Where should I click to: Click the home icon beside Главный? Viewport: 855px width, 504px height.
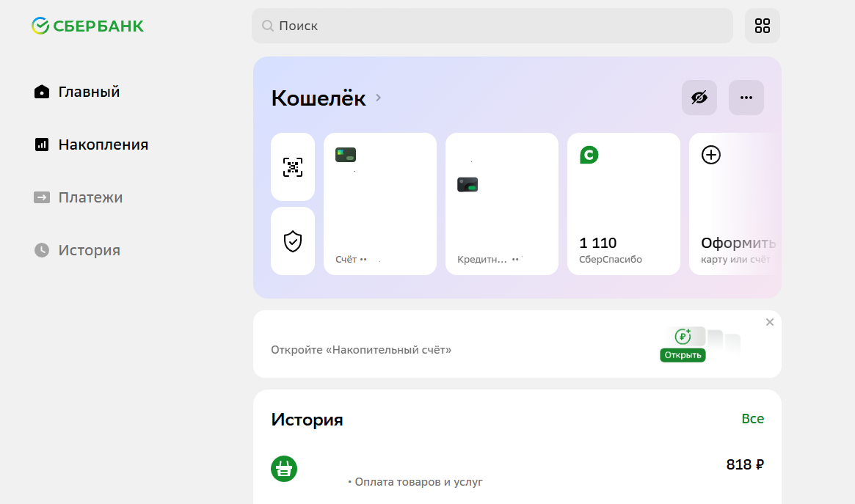point(41,92)
